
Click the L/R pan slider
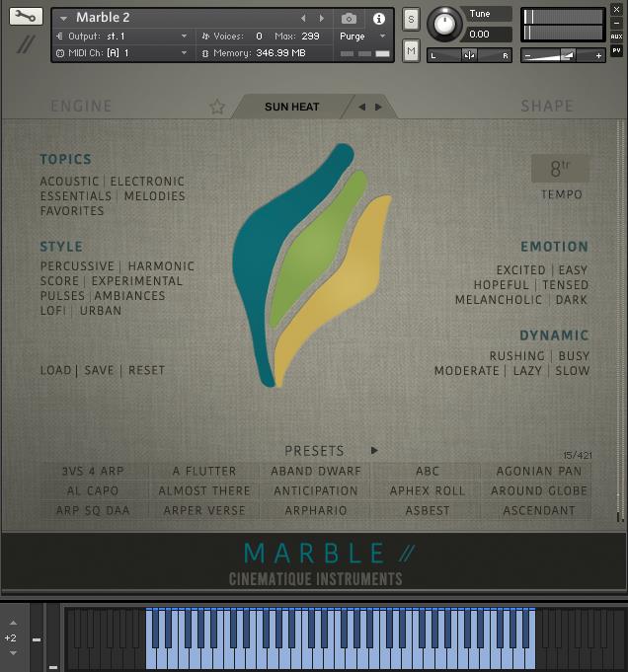469,55
